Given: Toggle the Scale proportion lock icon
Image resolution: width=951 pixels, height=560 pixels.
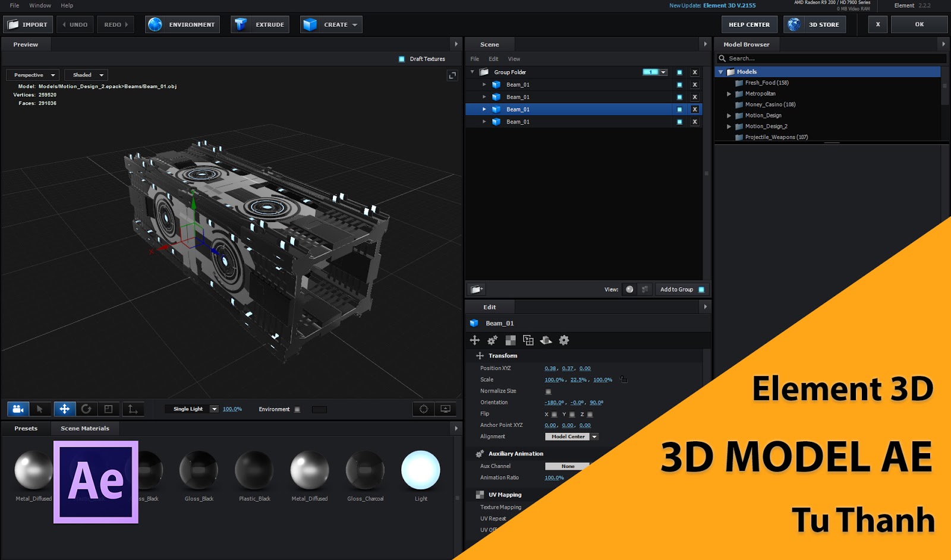Looking at the screenshot, I should point(623,379).
